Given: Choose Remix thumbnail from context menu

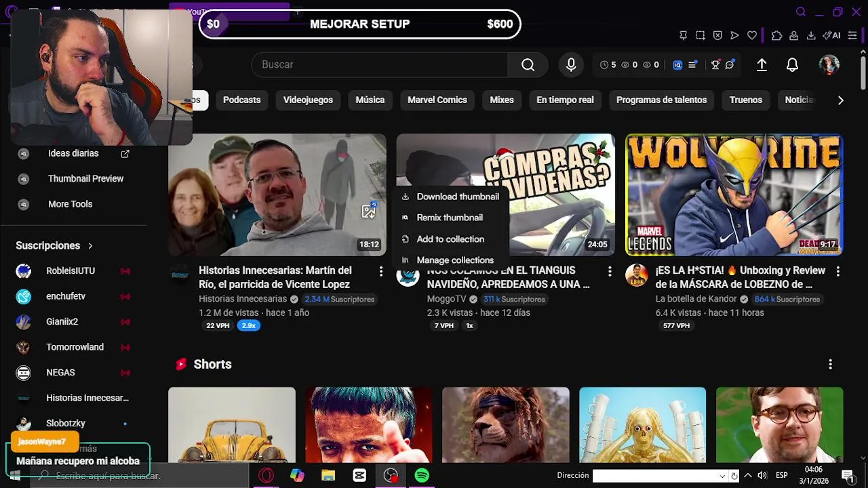Looking at the screenshot, I should pos(450,218).
